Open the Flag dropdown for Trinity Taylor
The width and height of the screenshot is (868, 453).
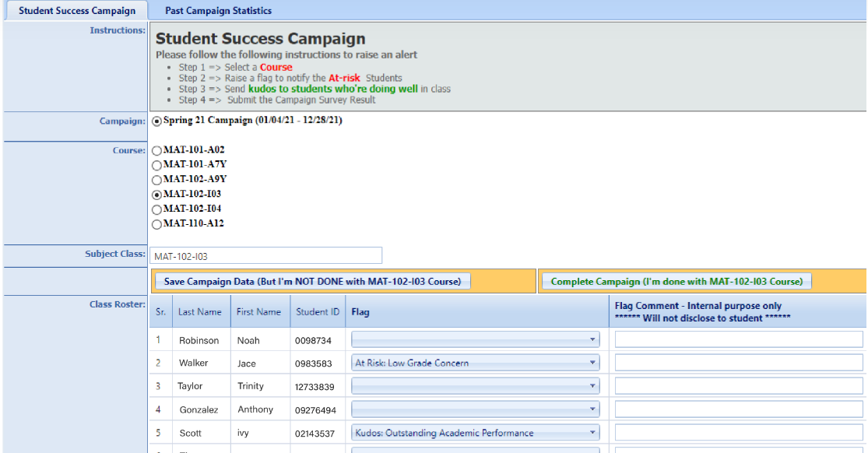click(x=475, y=386)
